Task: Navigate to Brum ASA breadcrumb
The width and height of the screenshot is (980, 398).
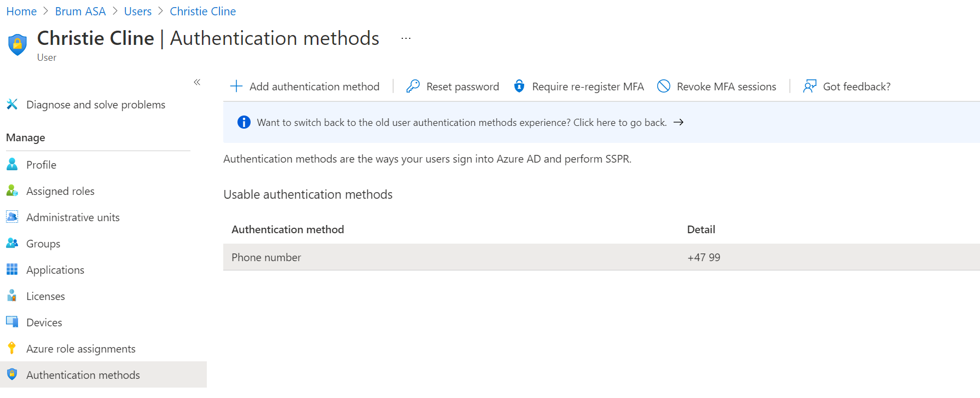Action: tap(80, 11)
